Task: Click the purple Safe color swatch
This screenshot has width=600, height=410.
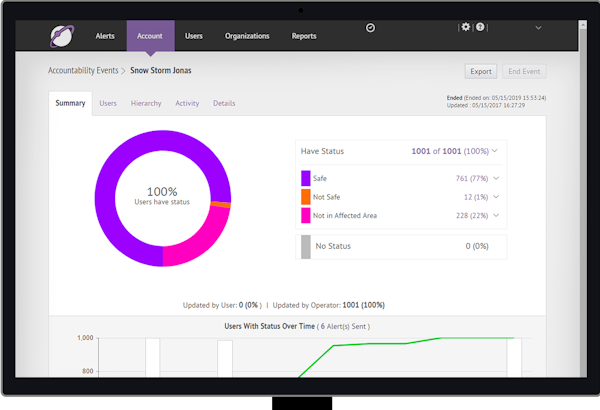Action: point(306,178)
